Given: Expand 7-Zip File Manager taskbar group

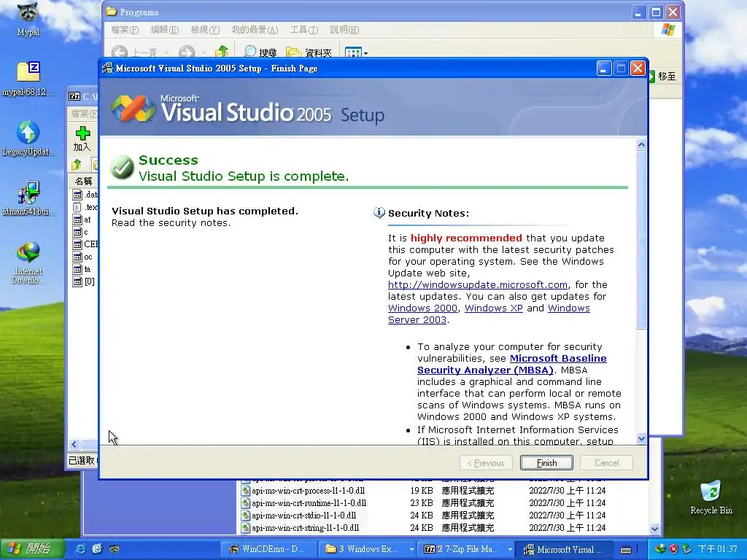Looking at the screenshot, I should pyautogui.click(x=510, y=550).
